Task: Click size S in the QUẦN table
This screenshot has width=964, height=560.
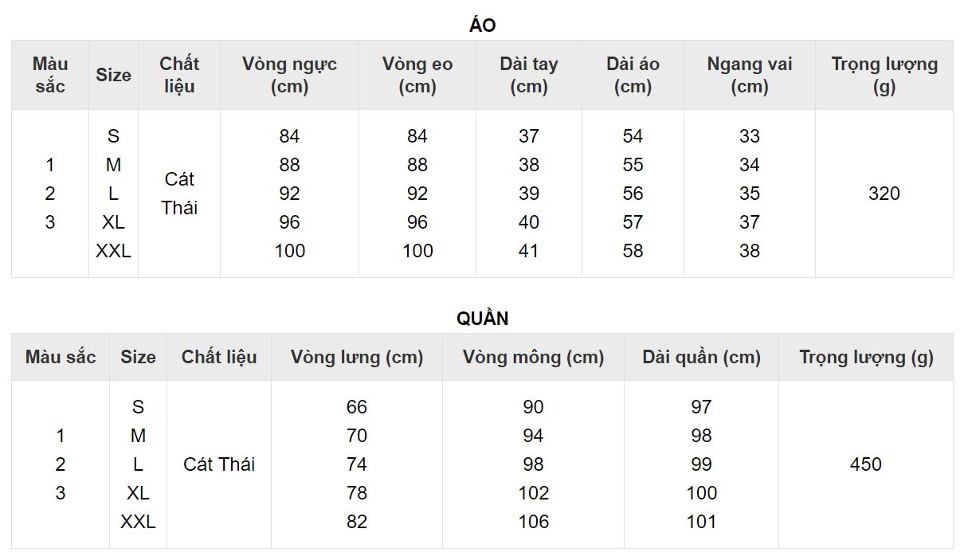Action: pos(138,407)
